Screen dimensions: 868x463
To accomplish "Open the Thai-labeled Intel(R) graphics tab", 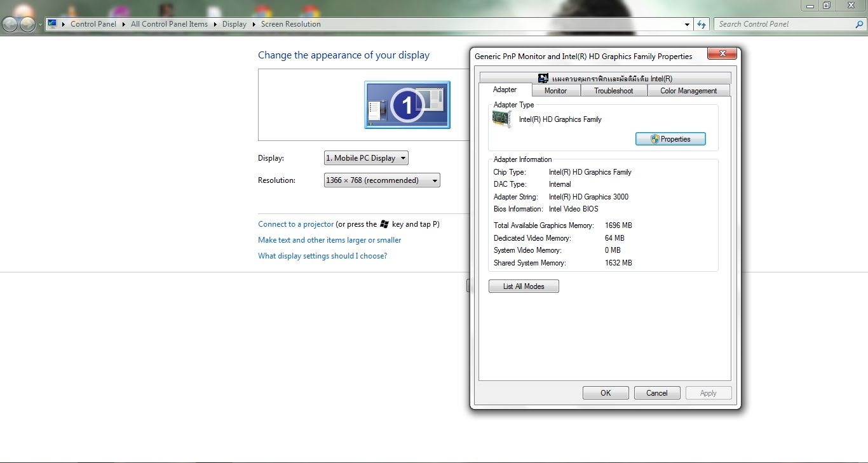I will click(x=605, y=78).
